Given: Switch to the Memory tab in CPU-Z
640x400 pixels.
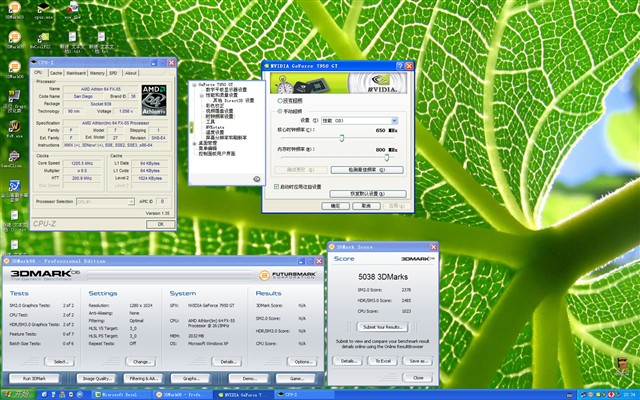Looking at the screenshot, I should 97,73.
